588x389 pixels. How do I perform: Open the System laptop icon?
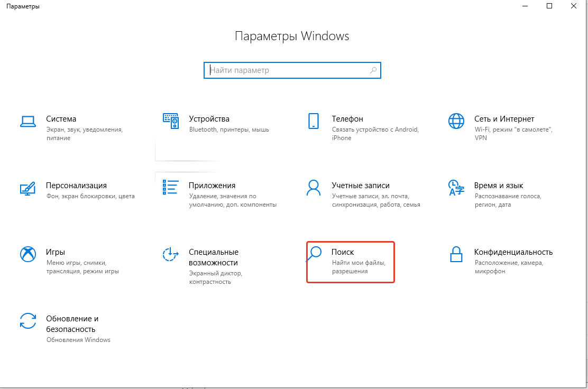(x=27, y=122)
